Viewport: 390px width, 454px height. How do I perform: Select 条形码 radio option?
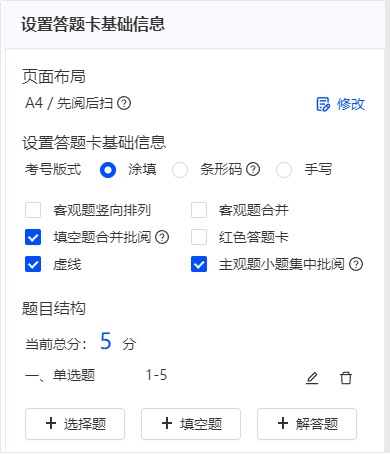click(x=180, y=170)
